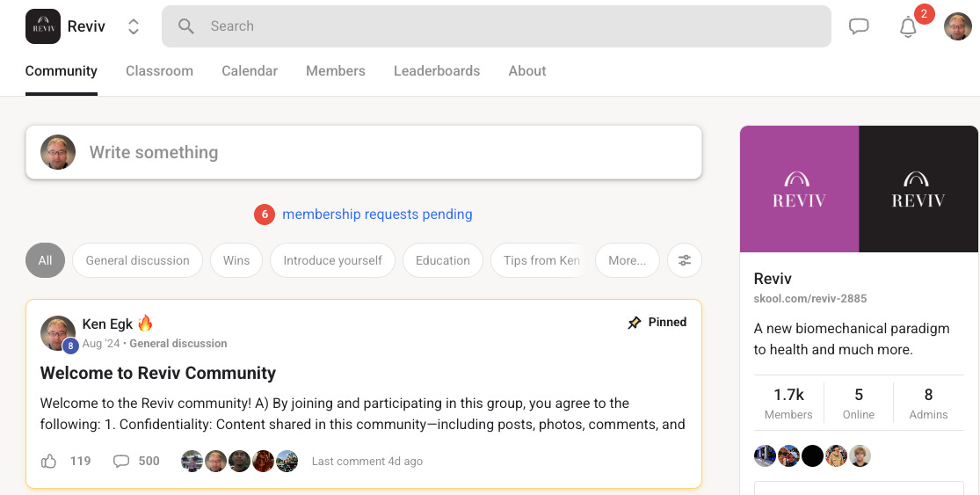The height and width of the screenshot is (495, 980).
Task: Click the purple Reviv banner image
Action: 799,189
